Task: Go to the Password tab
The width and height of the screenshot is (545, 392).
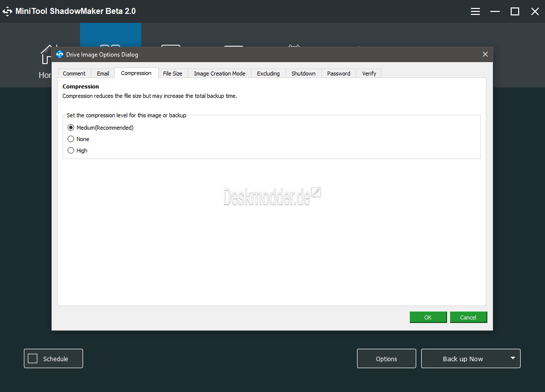Action: tap(339, 74)
